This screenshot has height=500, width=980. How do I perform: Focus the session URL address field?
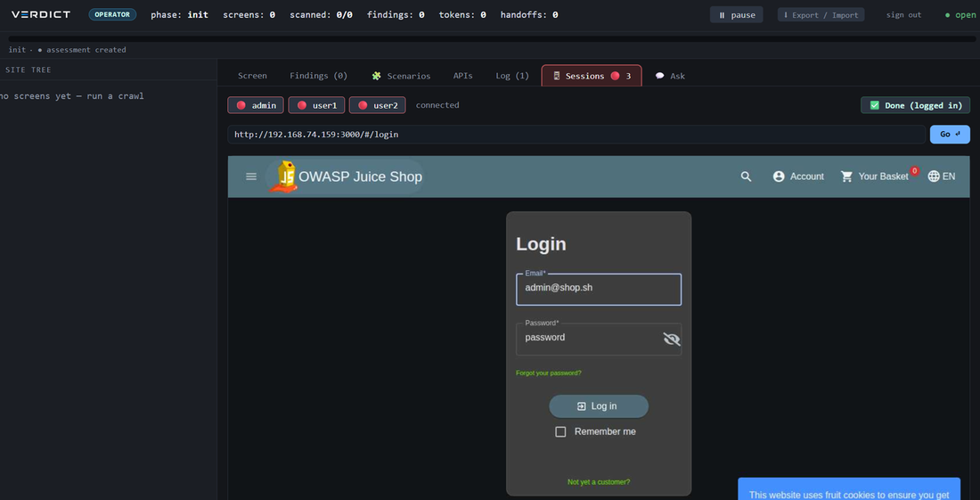576,135
